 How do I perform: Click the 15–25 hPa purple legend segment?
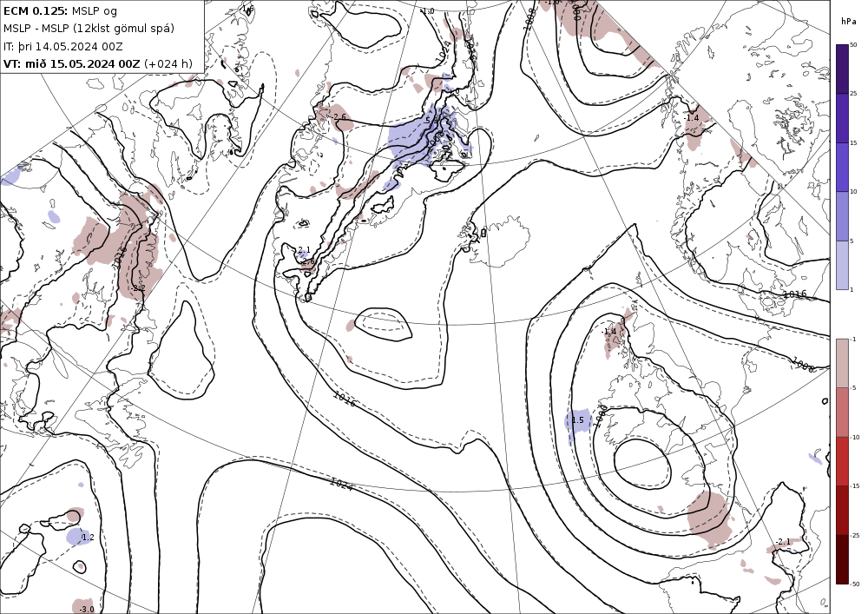coord(842,118)
